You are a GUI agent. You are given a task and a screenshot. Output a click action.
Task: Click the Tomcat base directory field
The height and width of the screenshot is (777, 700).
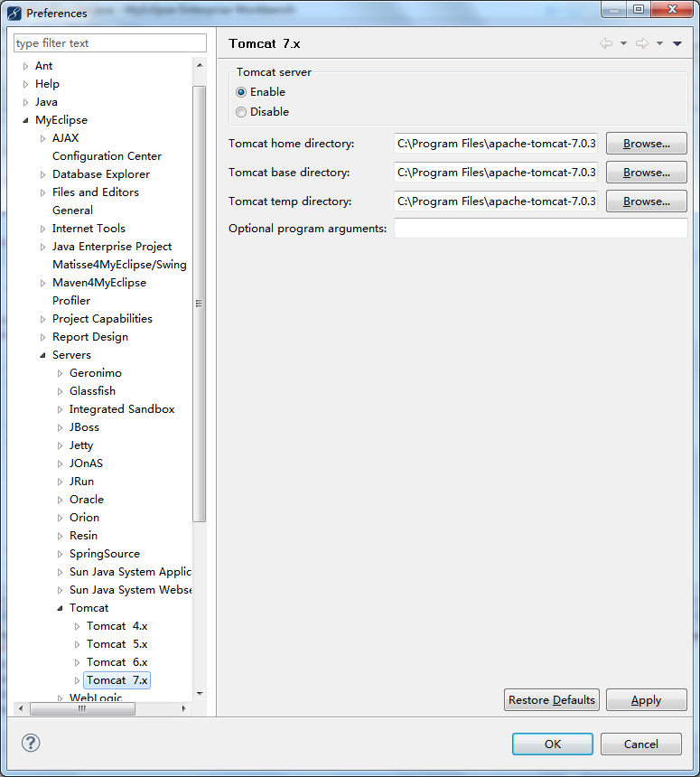[496, 173]
